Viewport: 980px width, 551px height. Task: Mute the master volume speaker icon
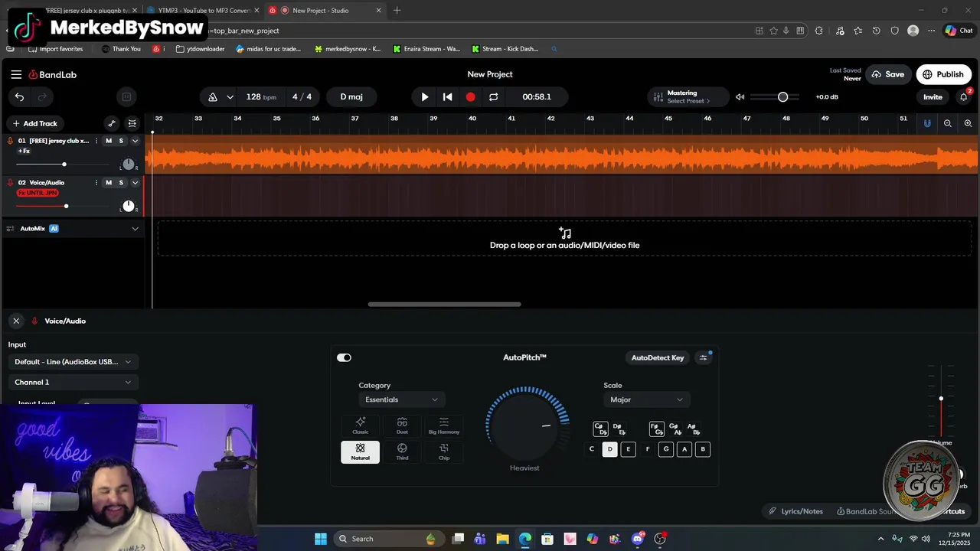tap(740, 97)
